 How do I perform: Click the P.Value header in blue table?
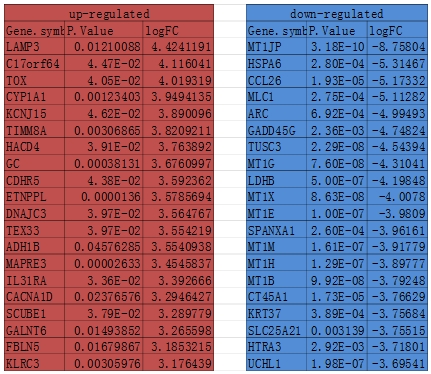[337, 30]
